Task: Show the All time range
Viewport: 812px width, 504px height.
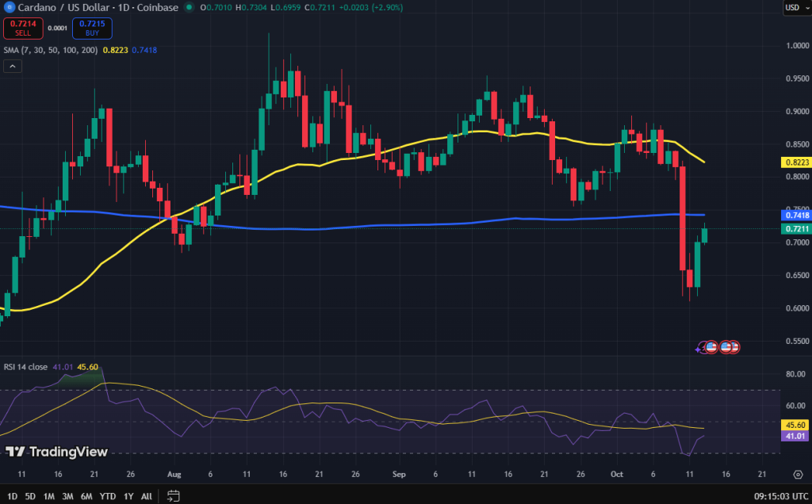Action: point(147,496)
